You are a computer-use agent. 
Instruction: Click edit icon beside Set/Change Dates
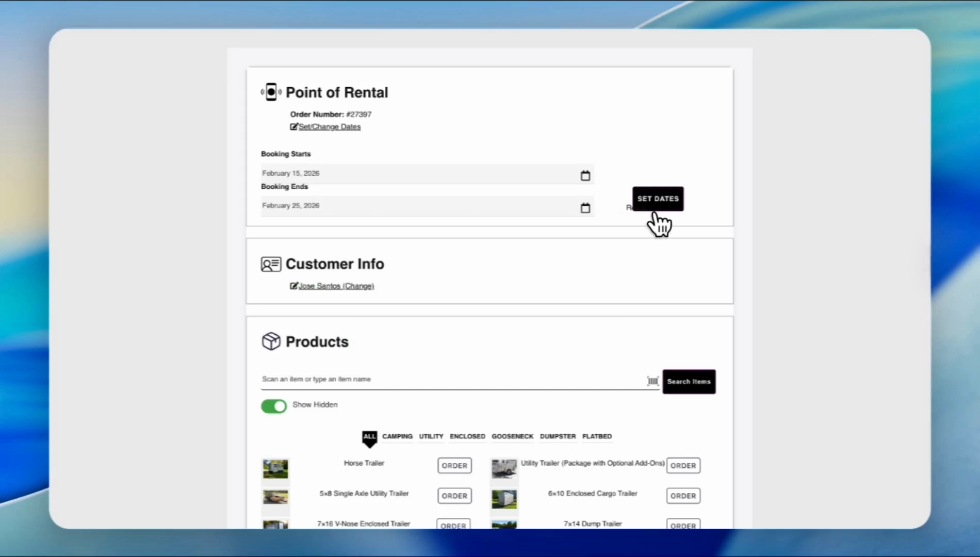pyautogui.click(x=293, y=127)
